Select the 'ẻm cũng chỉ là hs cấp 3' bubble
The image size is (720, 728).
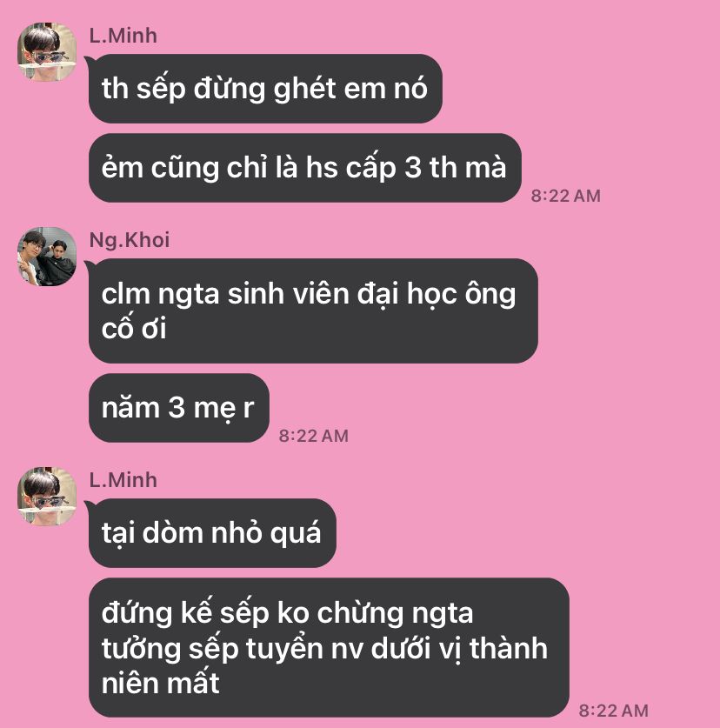pos(304,168)
